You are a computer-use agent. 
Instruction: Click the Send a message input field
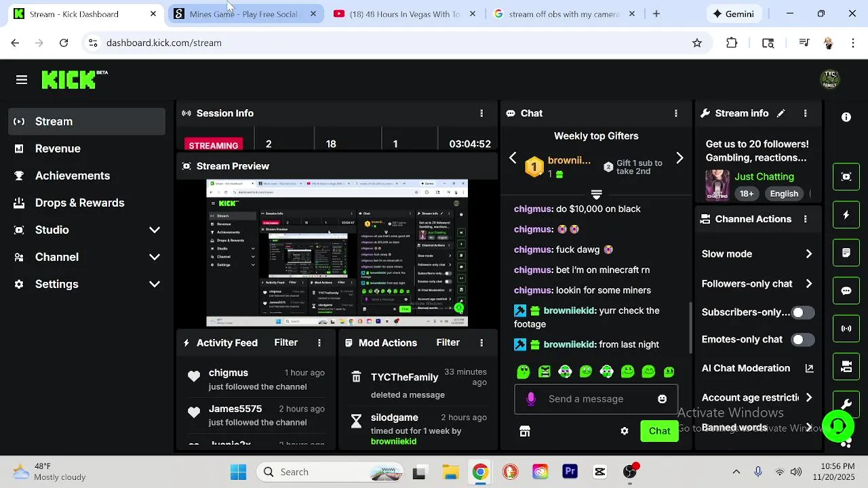tap(596, 399)
